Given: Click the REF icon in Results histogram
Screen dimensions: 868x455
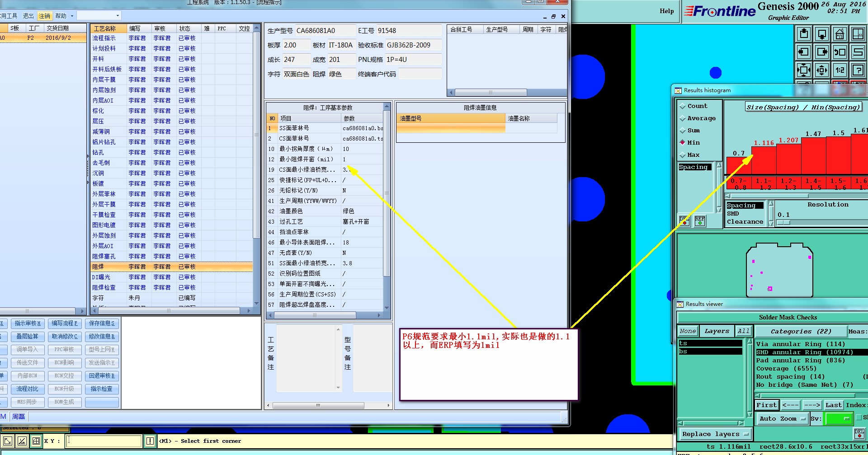Looking at the screenshot, I should (x=700, y=221).
